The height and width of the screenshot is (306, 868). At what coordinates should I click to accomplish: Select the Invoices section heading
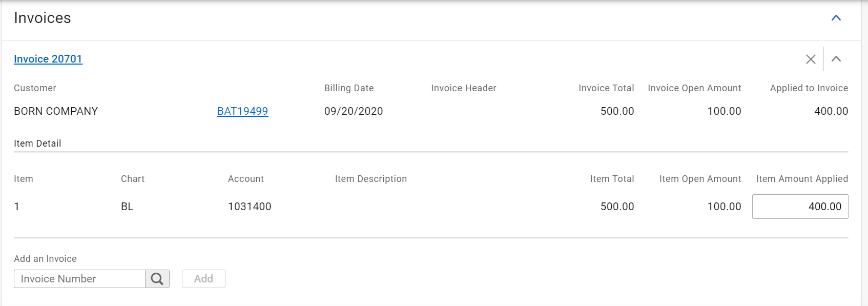point(43,18)
